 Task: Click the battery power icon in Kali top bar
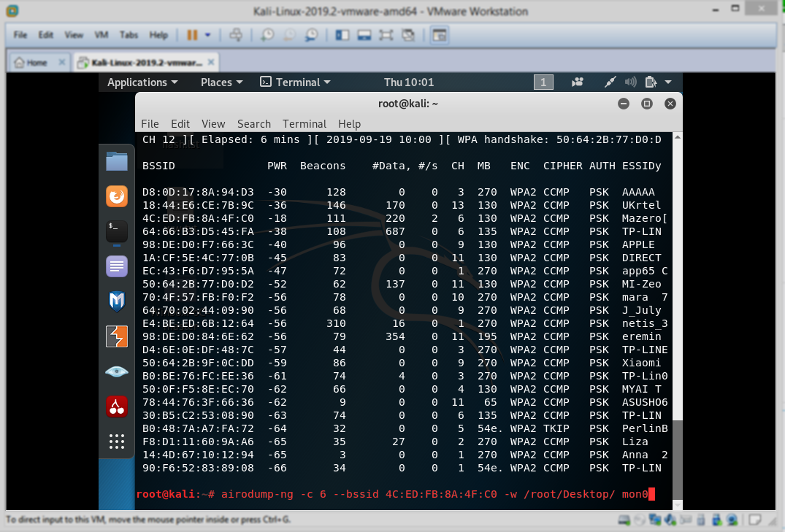(x=651, y=82)
